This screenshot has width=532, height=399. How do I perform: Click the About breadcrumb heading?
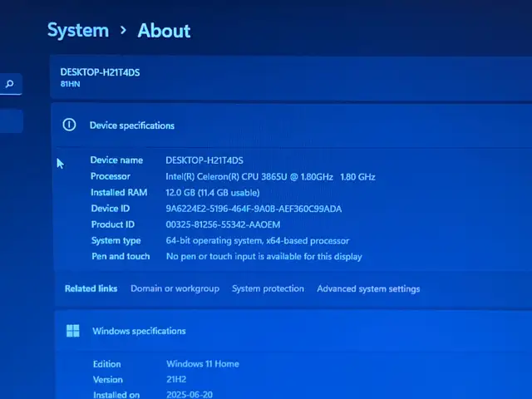tap(164, 31)
